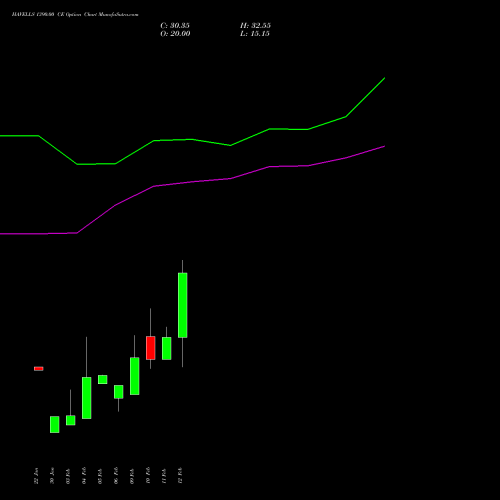Click the 30 Jan date label
The height and width of the screenshot is (500, 500).
pyautogui.click(x=52, y=476)
